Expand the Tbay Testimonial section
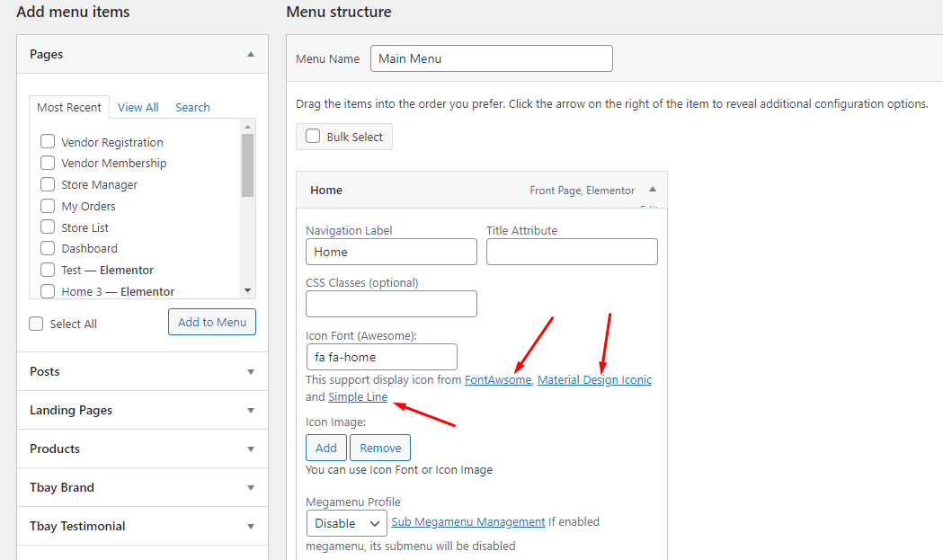The width and height of the screenshot is (943, 560). [x=251, y=527]
